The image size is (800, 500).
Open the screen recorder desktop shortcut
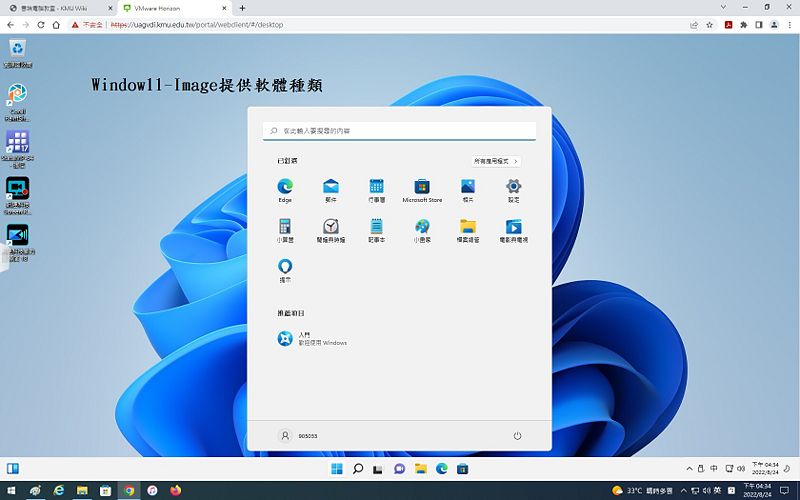(18, 195)
